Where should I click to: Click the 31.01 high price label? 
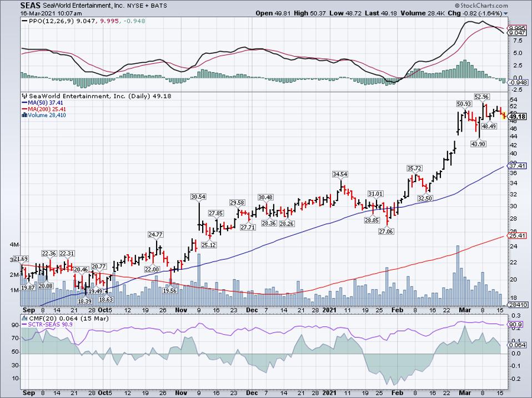click(375, 194)
